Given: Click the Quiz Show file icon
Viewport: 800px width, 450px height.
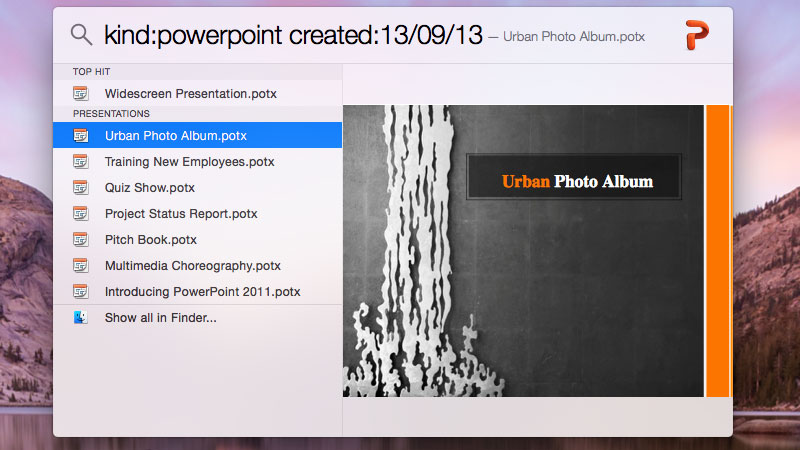Looking at the screenshot, I should pos(81,188).
